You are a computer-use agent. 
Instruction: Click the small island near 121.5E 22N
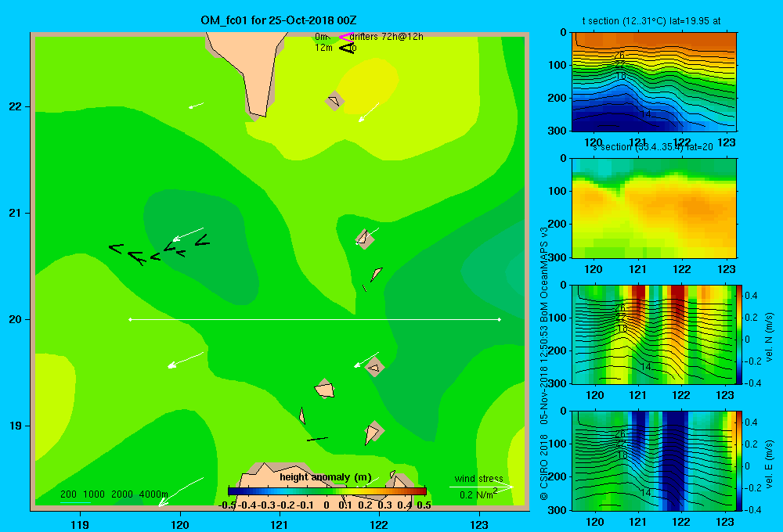click(334, 101)
